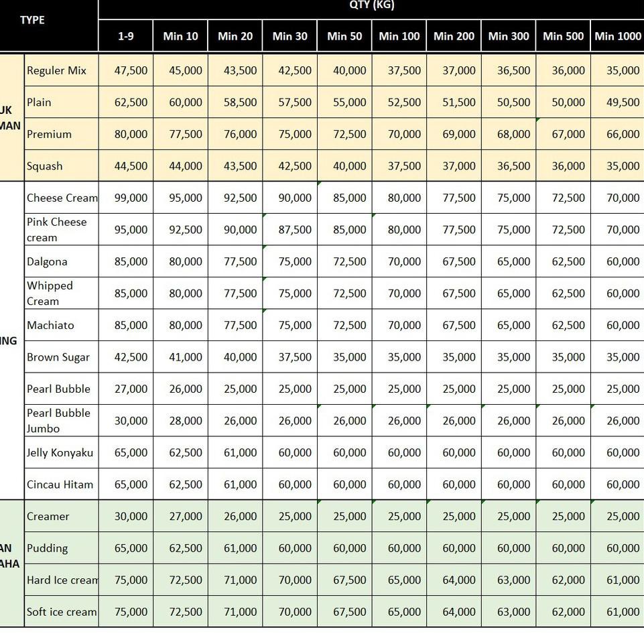
Task: Click Premium Min 1000 price 66,000
Action: pos(617,134)
